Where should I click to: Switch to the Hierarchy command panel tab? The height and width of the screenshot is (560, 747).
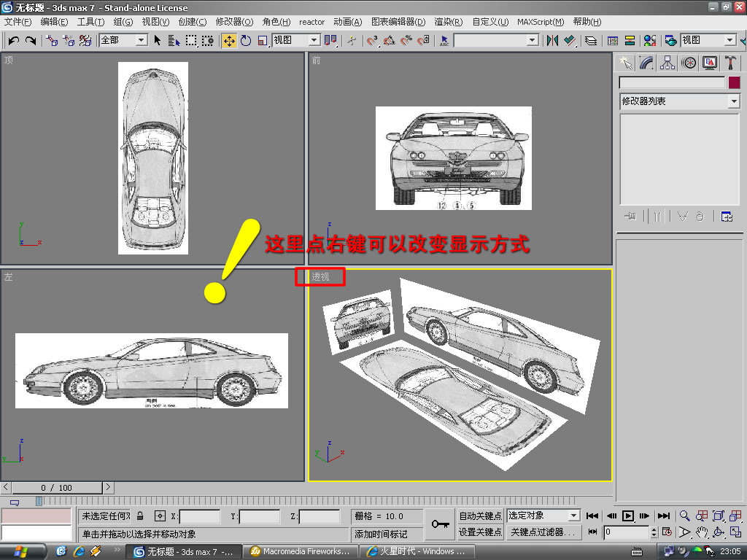667,63
